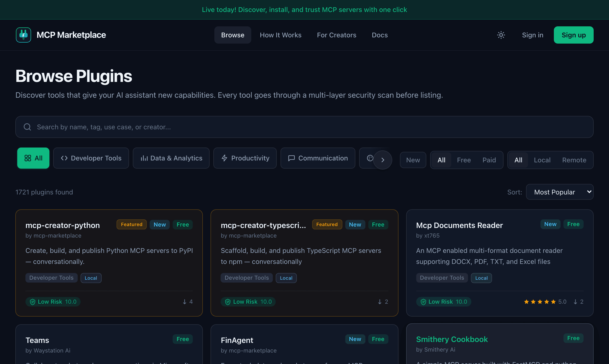The height and width of the screenshot is (364, 609).
Task: Click the Low Risk shield on mcp-creator-python
Action: coord(33,302)
